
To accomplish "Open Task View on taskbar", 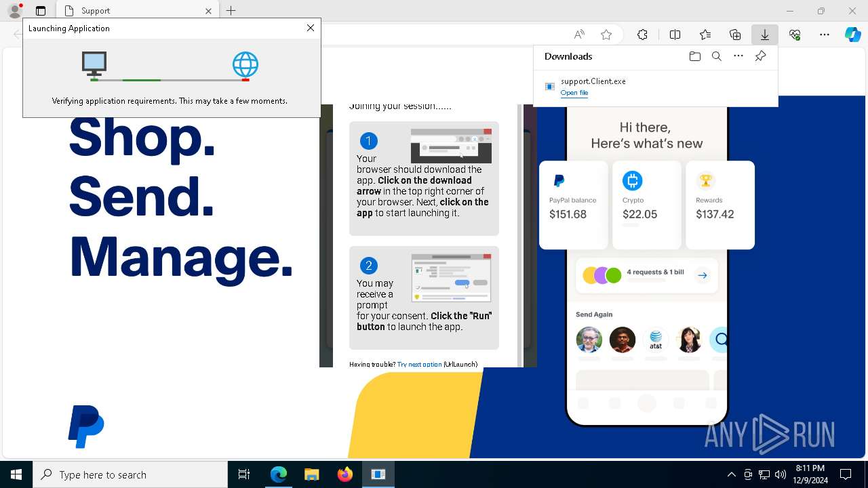I will click(244, 474).
